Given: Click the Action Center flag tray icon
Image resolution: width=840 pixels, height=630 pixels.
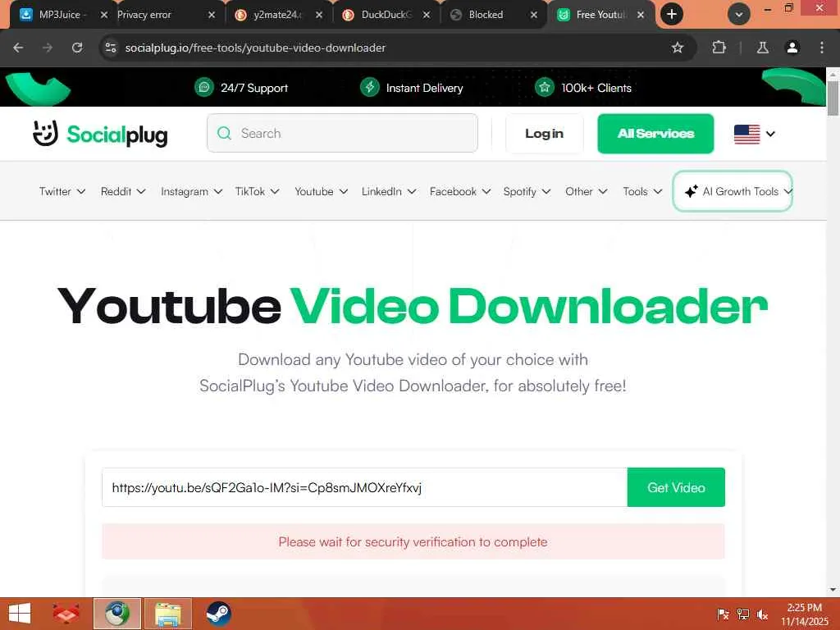Looking at the screenshot, I should pyautogui.click(x=723, y=614).
